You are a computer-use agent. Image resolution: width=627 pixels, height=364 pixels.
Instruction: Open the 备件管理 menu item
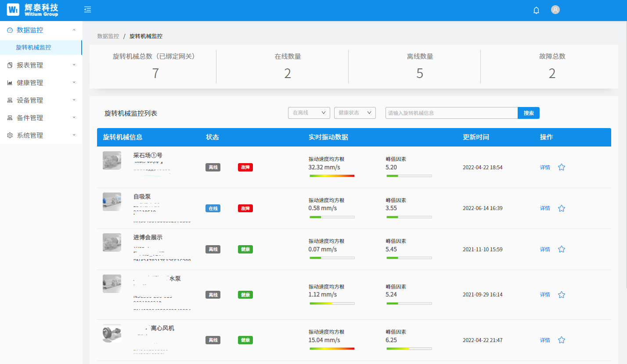[x=41, y=118]
